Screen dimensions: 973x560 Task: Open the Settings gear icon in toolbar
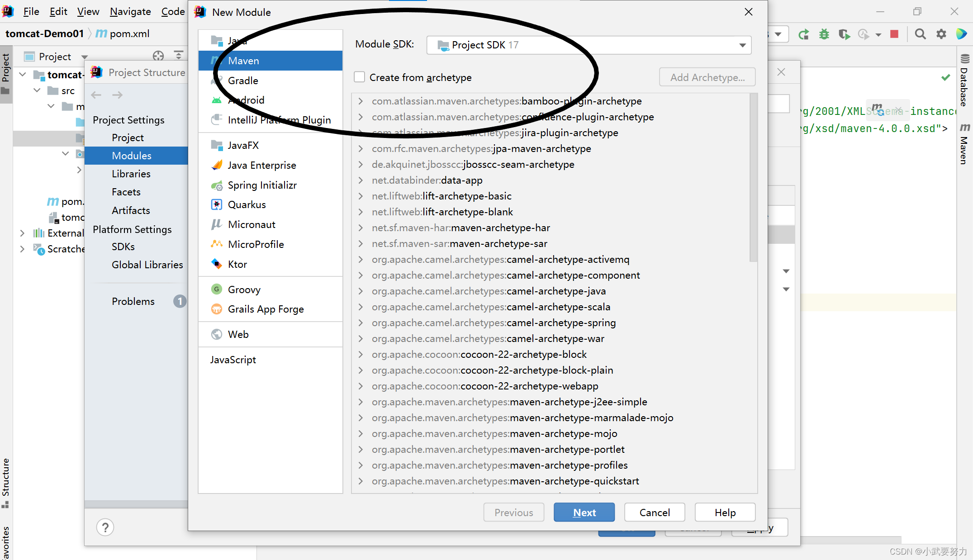pos(941,34)
